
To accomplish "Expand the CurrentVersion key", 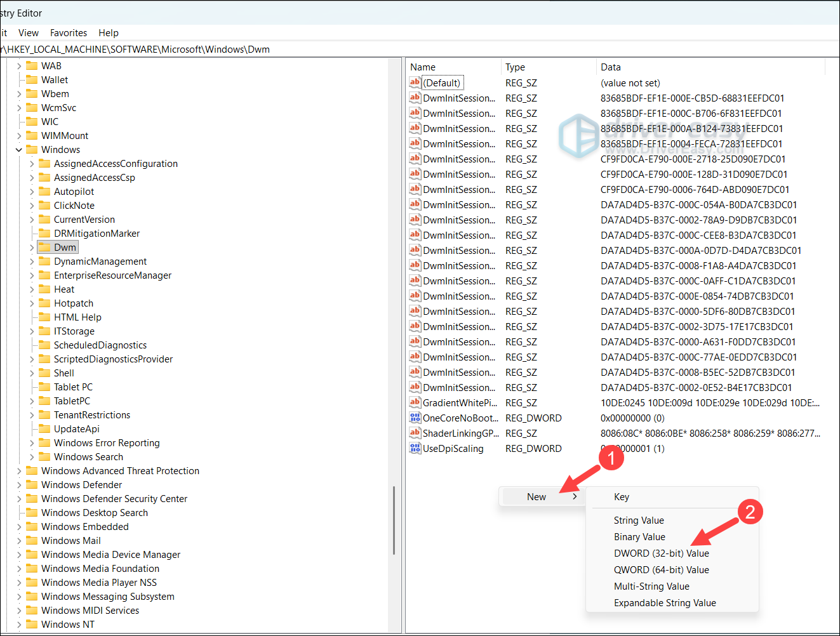I will [x=32, y=220].
